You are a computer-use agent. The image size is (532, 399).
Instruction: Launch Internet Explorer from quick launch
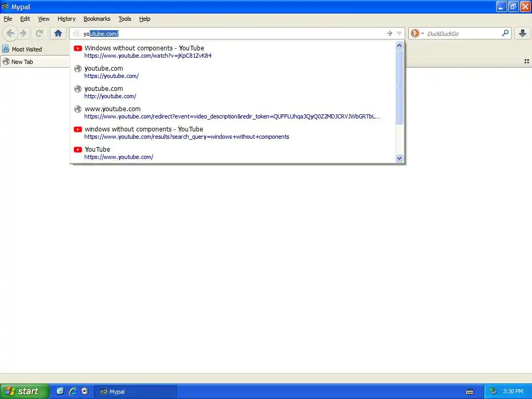[x=73, y=391]
